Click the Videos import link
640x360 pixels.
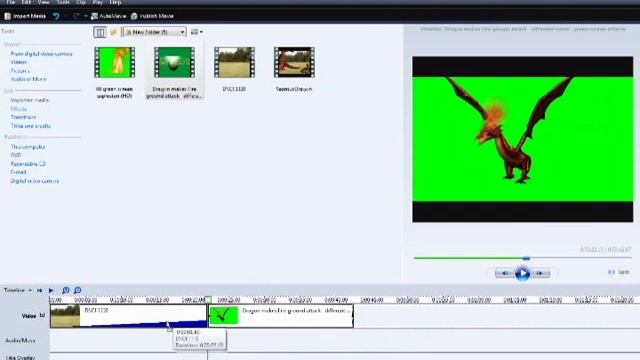(18, 62)
